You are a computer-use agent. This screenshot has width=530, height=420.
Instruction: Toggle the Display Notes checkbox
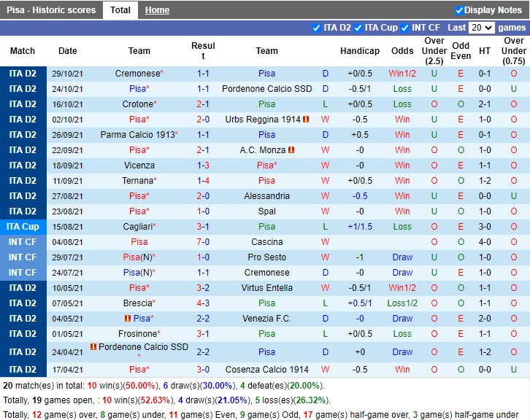459,10
